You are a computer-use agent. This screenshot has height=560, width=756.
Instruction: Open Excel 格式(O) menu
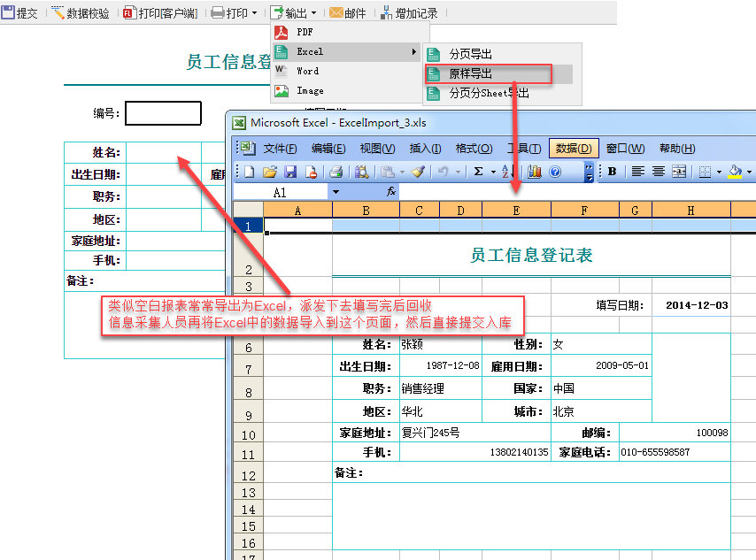pos(474,149)
